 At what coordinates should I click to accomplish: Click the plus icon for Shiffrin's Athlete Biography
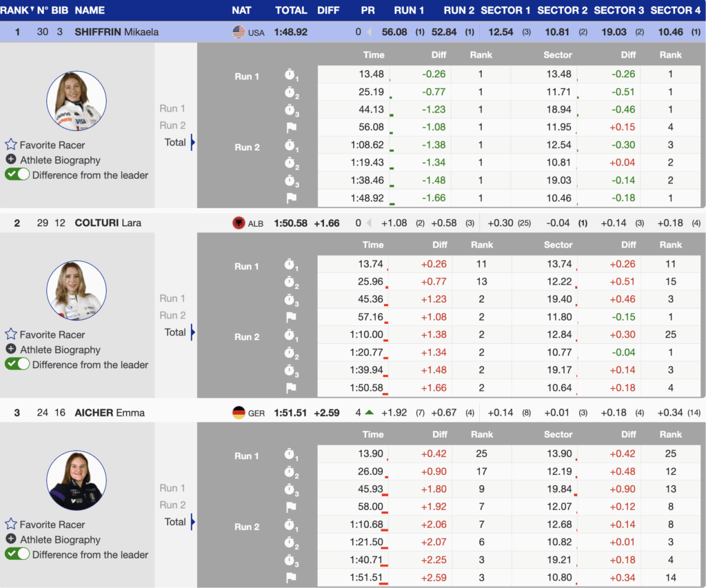pos(11,160)
